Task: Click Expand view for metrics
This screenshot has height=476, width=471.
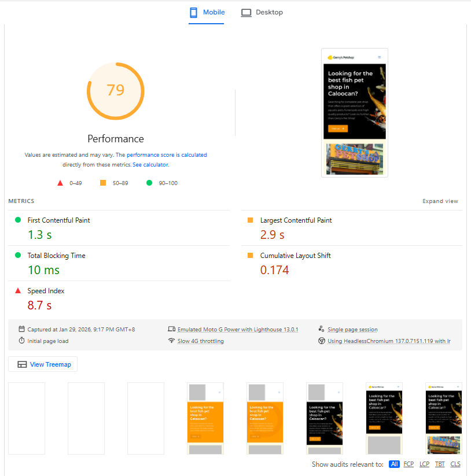Action: pos(440,201)
